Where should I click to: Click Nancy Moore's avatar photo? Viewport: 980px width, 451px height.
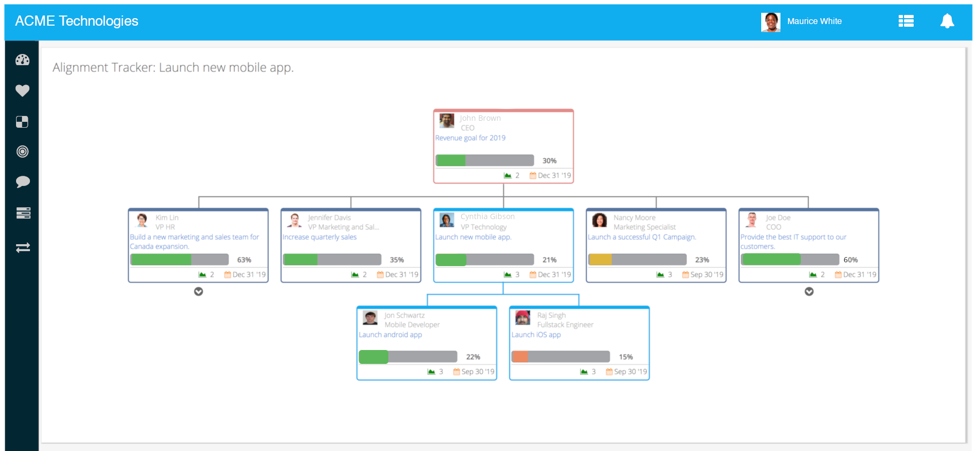600,220
